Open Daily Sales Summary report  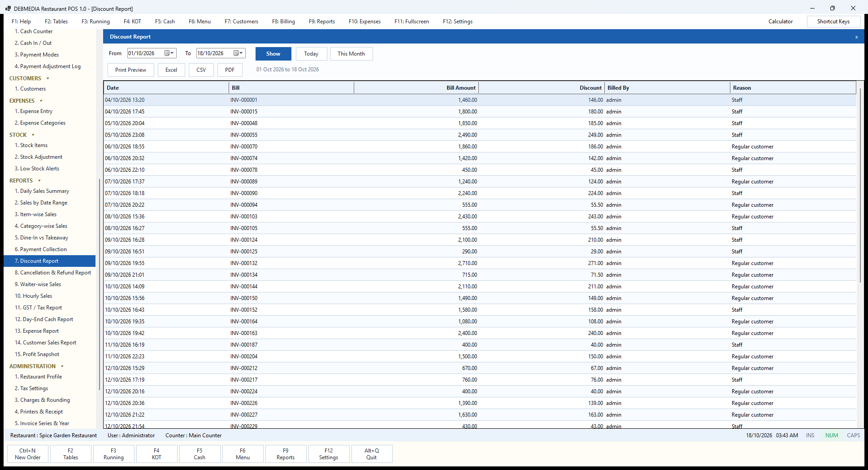(42, 191)
